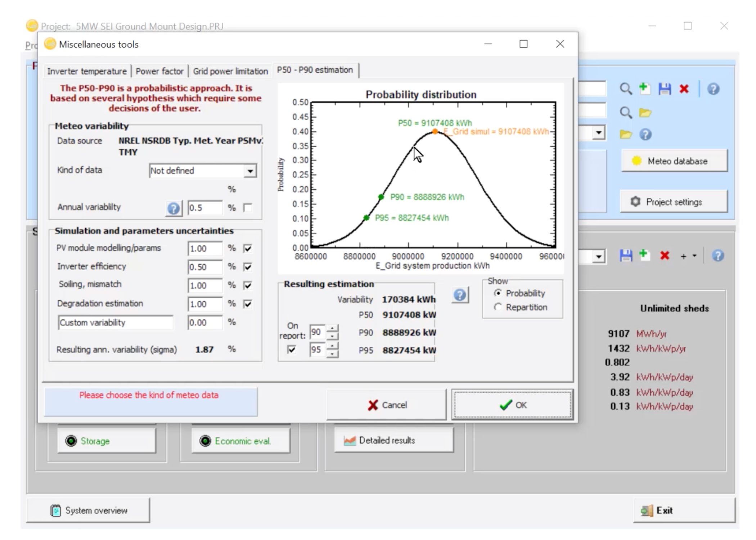The width and height of the screenshot is (756, 540).
Task: Click green plus new-item icon in top row
Action: click(x=645, y=88)
